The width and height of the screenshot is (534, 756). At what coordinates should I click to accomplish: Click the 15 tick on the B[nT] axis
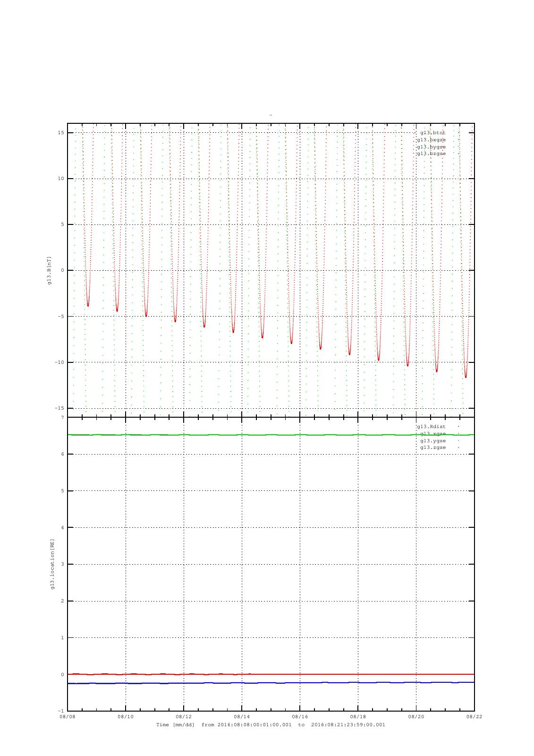coord(61,133)
